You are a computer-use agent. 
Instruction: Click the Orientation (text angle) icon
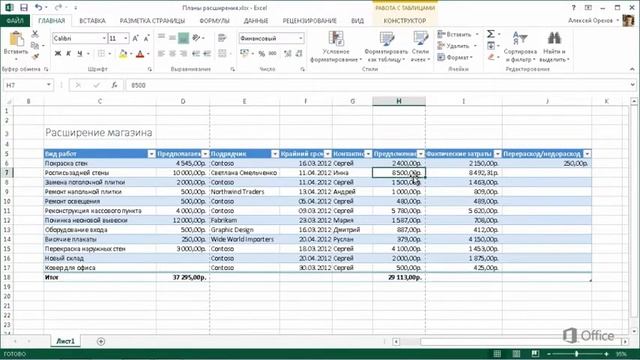(x=196, y=38)
